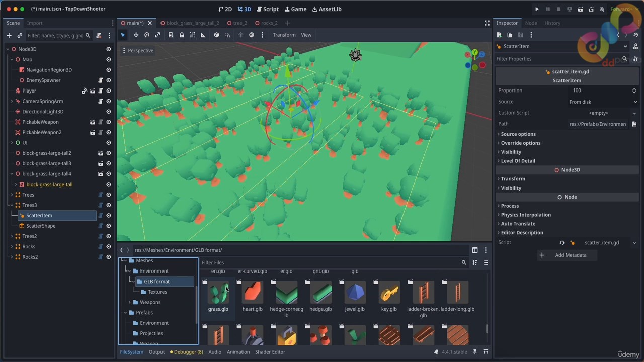The image size is (644, 362).
Task: Open the Shader Editor panel
Action: 270,352
